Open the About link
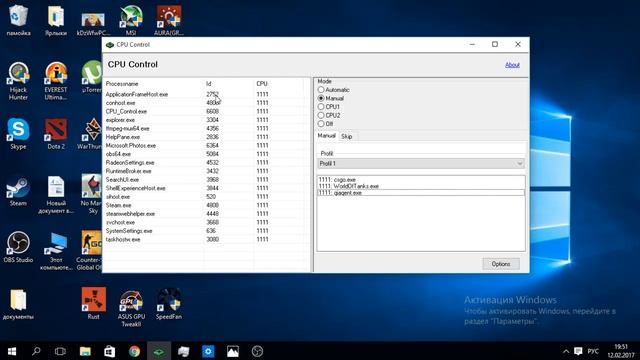640x360 pixels. (x=512, y=64)
